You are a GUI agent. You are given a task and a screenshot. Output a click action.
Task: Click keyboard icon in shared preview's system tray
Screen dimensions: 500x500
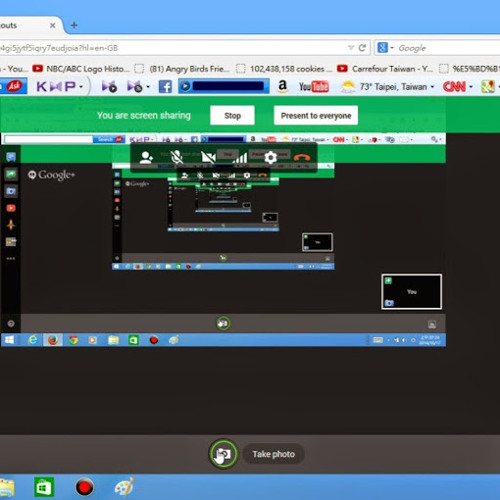click(378, 340)
